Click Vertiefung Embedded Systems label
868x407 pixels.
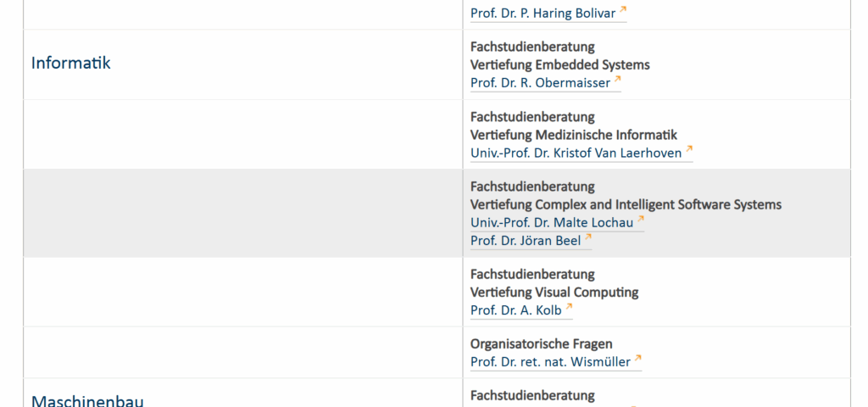pyautogui.click(x=559, y=64)
